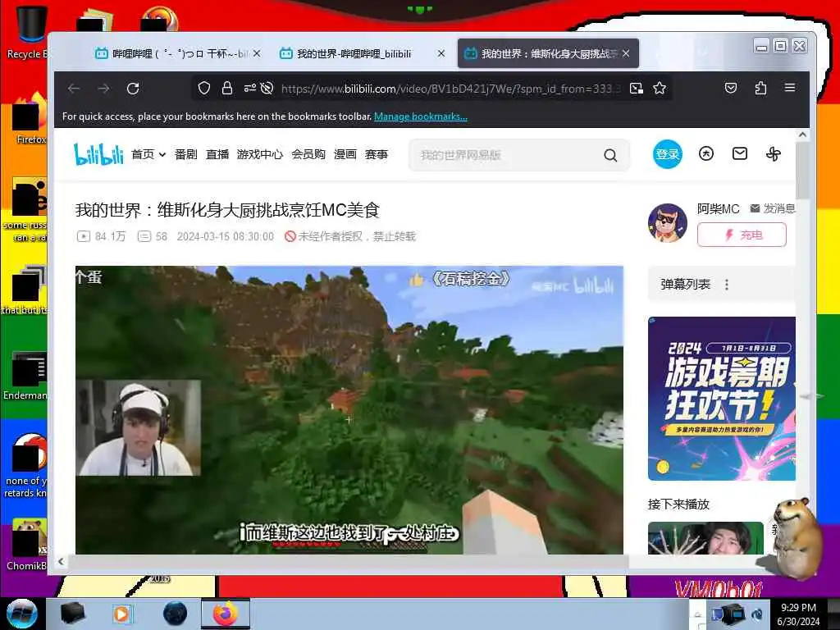The image size is (840, 630).
Task: Open the Firefox hamburger menu
Action: pyautogui.click(x=790, y=88)
